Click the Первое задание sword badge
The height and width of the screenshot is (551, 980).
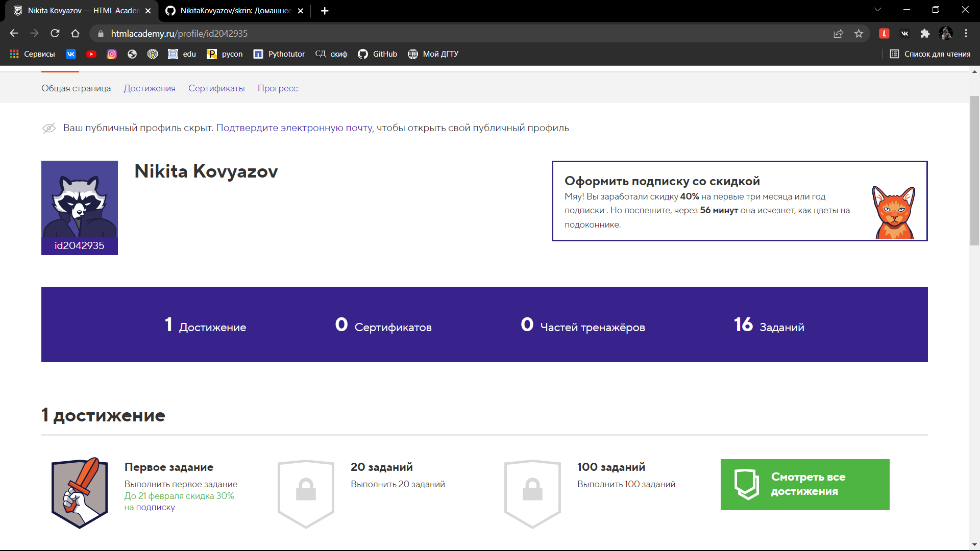point(80,493)
